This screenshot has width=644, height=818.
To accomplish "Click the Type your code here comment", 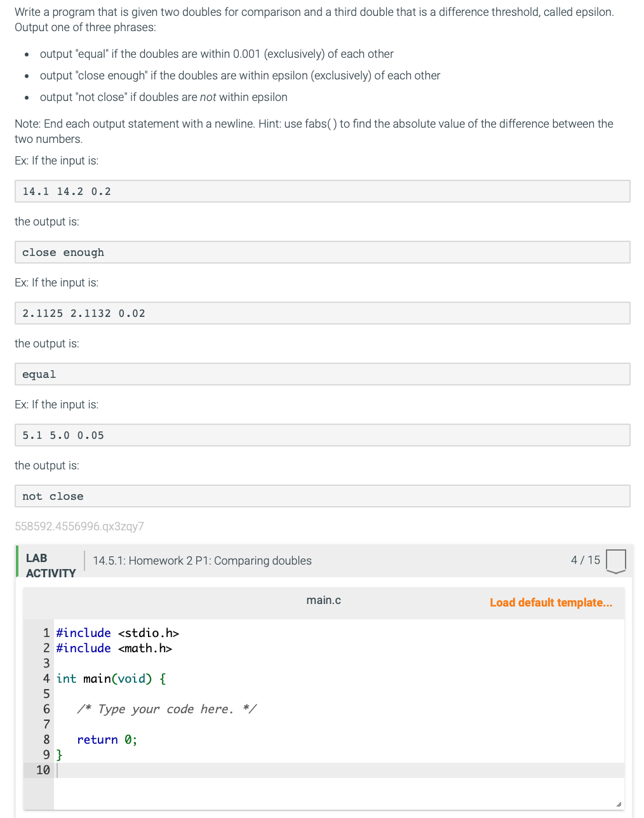I will click(x=166, y=709).
